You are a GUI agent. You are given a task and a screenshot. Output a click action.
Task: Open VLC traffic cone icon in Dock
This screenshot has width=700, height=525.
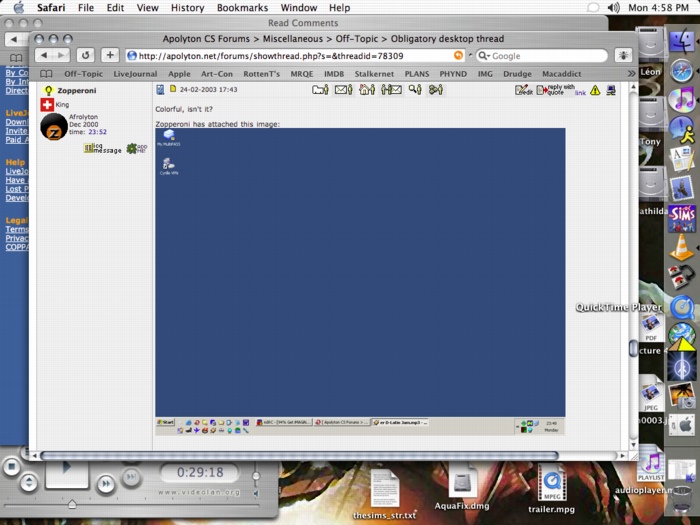(682, 247)
